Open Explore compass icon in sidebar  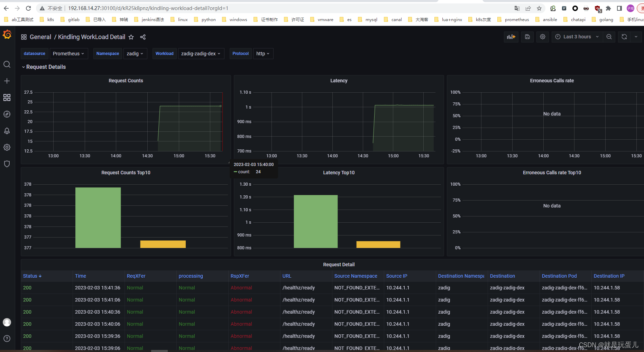pos(7,114)
